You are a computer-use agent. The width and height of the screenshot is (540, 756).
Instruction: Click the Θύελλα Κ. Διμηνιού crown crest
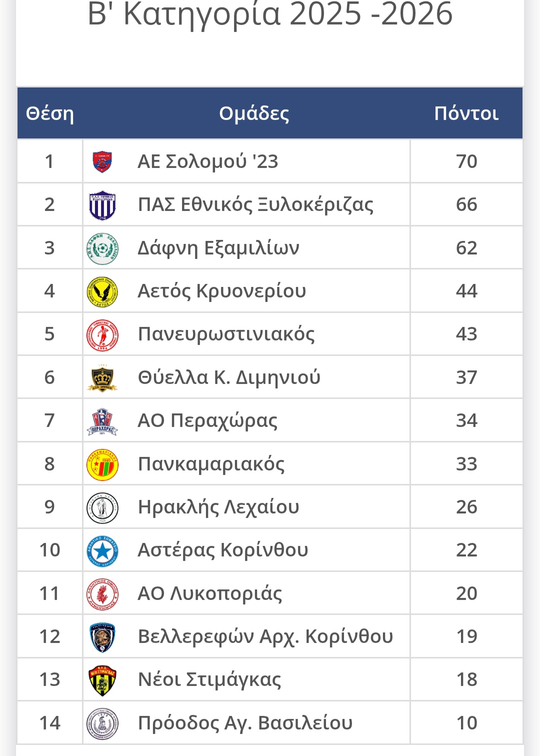click(x=102, y=378)
